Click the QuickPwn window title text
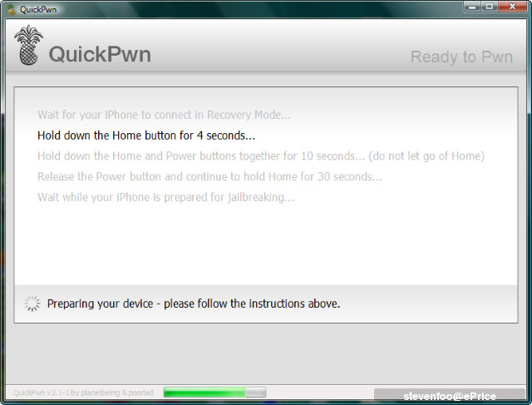Image resolution: width=532 pixels, height=405 pixels. point(38,9)
